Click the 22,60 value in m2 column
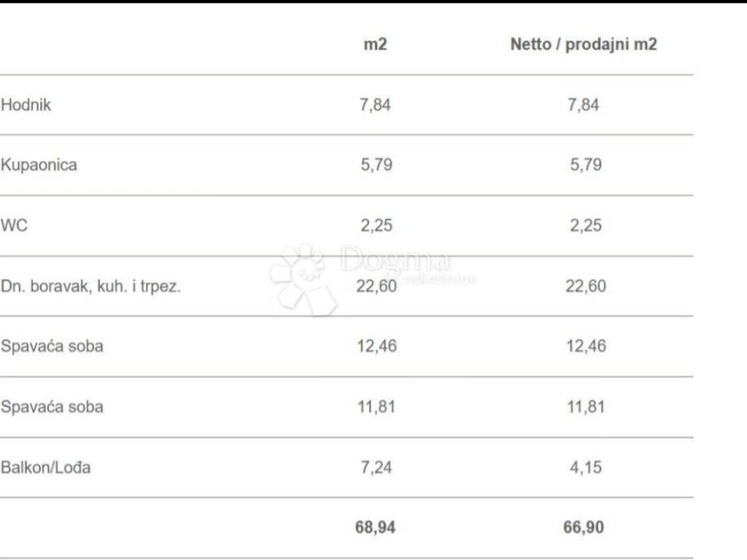This screenshot has height=560, width=747. 376,286
